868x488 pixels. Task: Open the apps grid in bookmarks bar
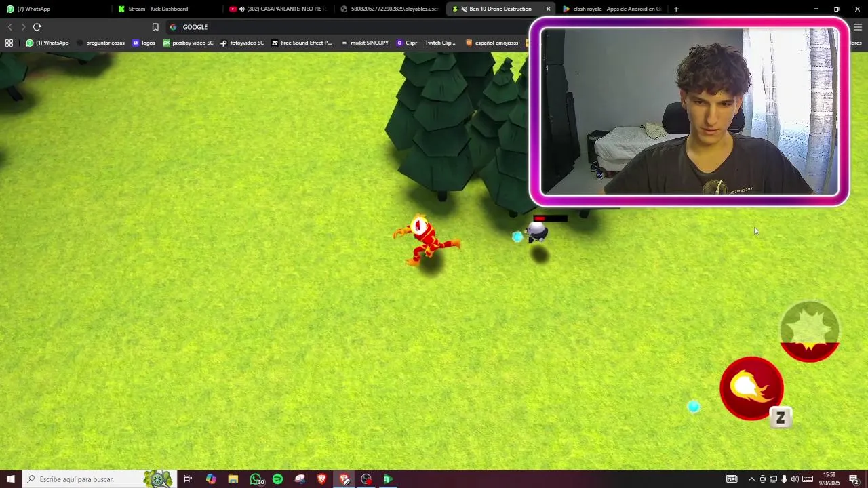(x=9, y=43)
